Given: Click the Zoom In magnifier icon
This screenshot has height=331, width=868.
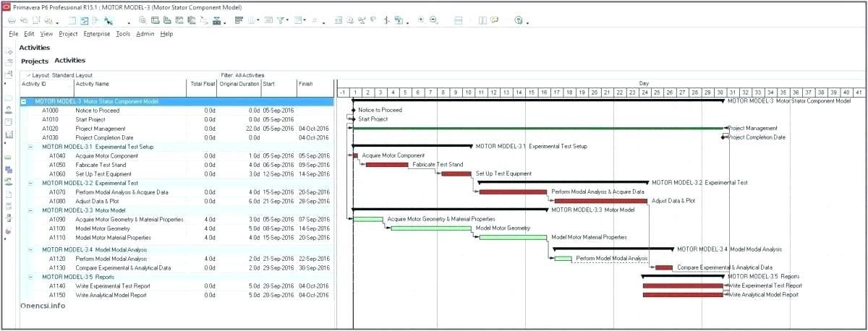Looking at the screenshot, I should point(422,20).
